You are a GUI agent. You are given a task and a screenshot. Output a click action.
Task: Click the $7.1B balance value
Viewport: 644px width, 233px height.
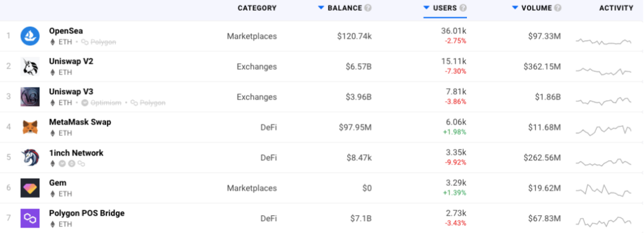[361, 218]
